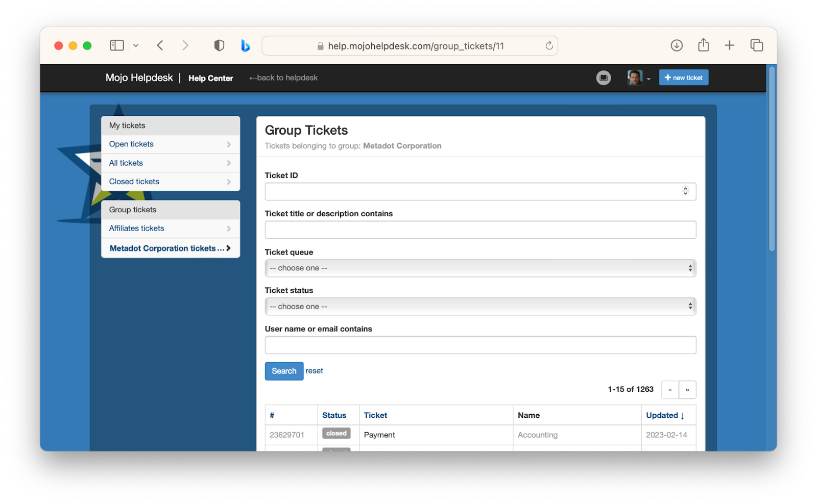This screenshot has height=504, width=817.
Task: Open the Share menu
Action: click(704, 45)
